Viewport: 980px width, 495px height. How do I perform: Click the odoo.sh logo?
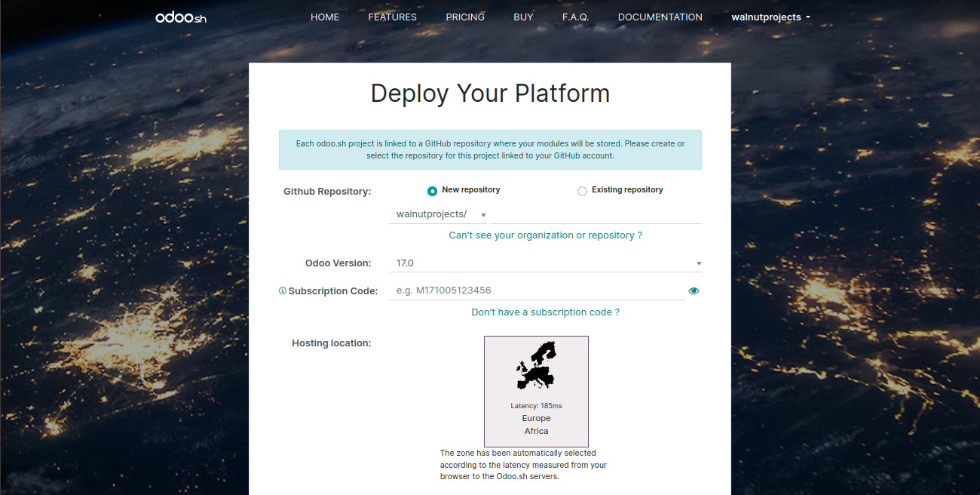(x=180, y=17)
